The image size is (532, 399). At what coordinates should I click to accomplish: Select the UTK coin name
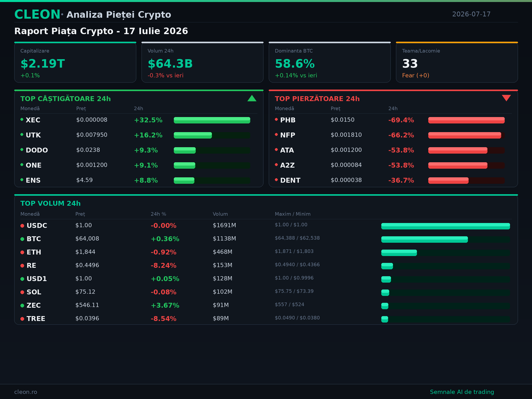(33, 135)
